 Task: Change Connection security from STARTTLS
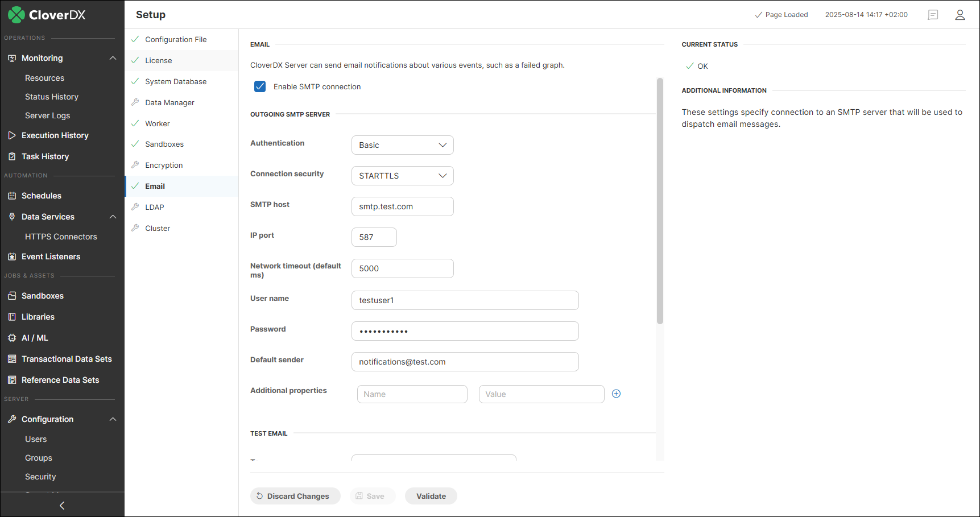pos(402,175)
